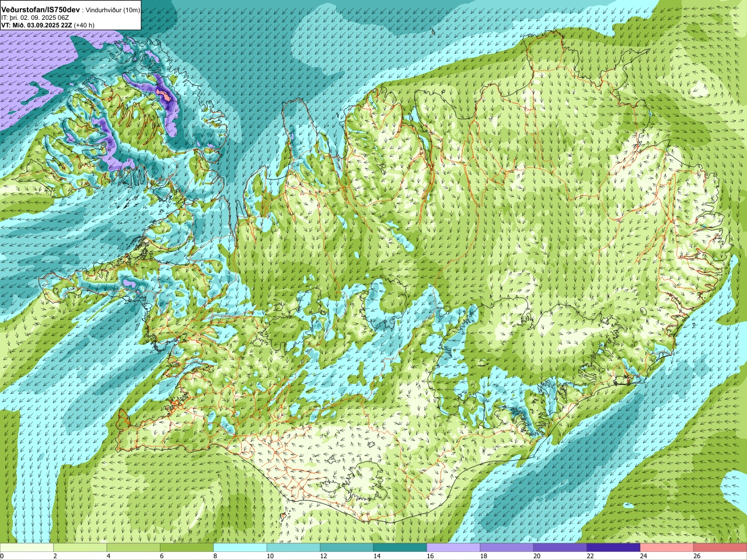747x560 pixels.
Task: Click the legend label '0'
Action: pyautogui.click(x=2, y=556)
